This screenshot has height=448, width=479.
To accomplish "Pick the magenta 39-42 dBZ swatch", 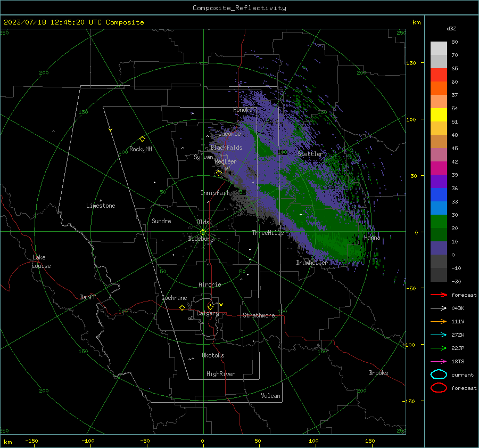I will [x=439, y=168].
